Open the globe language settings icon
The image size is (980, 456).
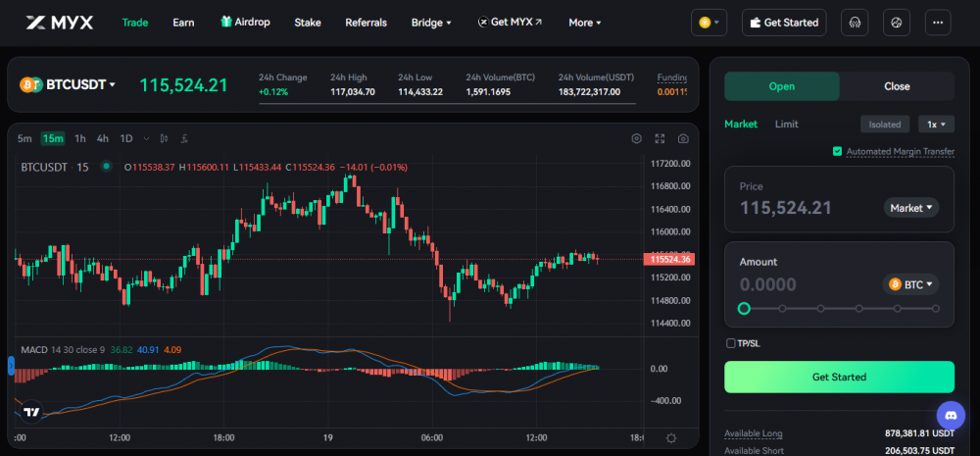click(x=896, y=23)
